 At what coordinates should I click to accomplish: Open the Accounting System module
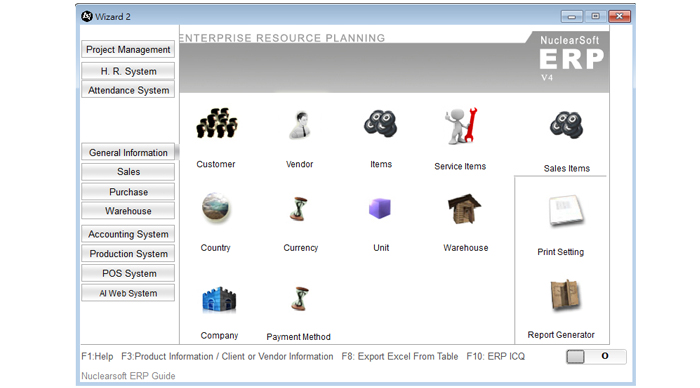pos(128,234)
